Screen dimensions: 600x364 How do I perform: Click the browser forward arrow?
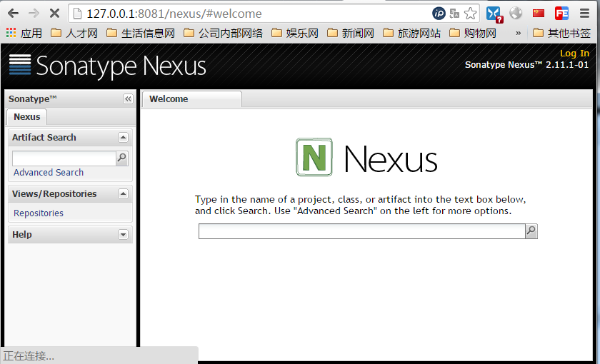(x=34, y=14)
